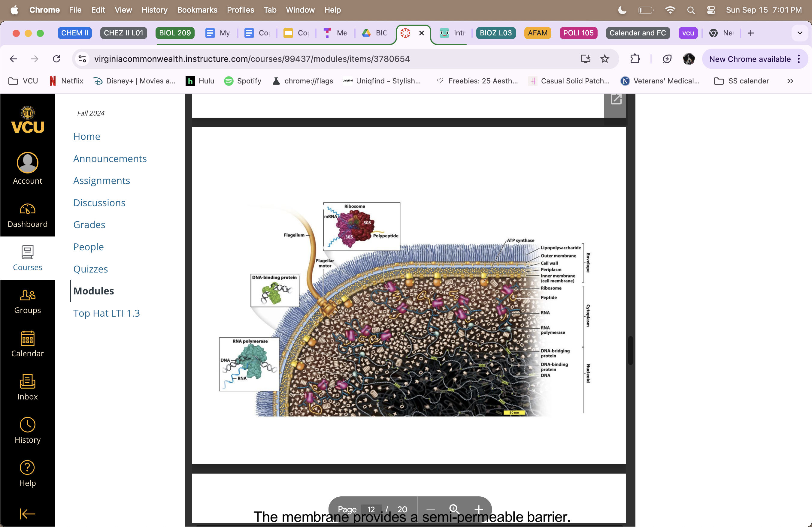The image size is (812, 527).
Task: Toggle the Do Not Disturb moon icon
Action: pos(622,10)
